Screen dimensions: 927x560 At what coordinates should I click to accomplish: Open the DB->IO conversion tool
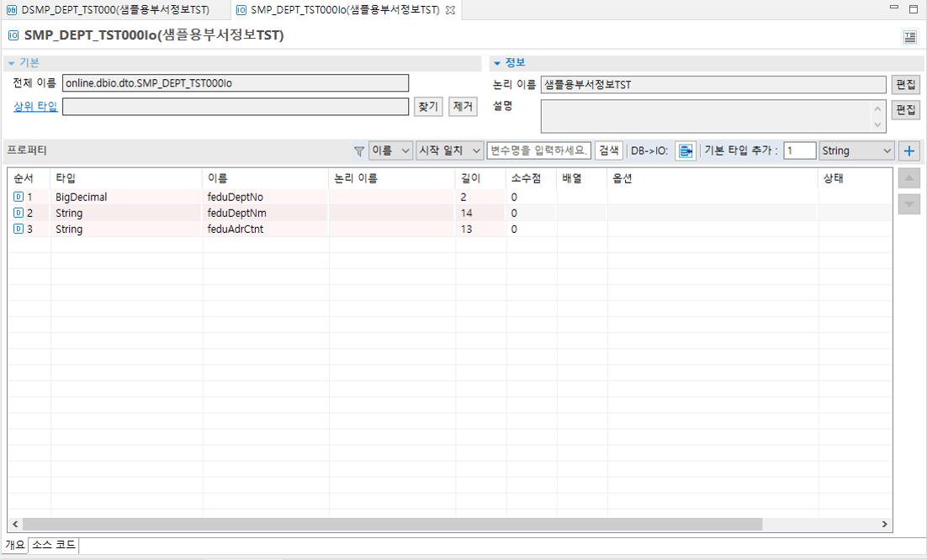click(685, 150)
